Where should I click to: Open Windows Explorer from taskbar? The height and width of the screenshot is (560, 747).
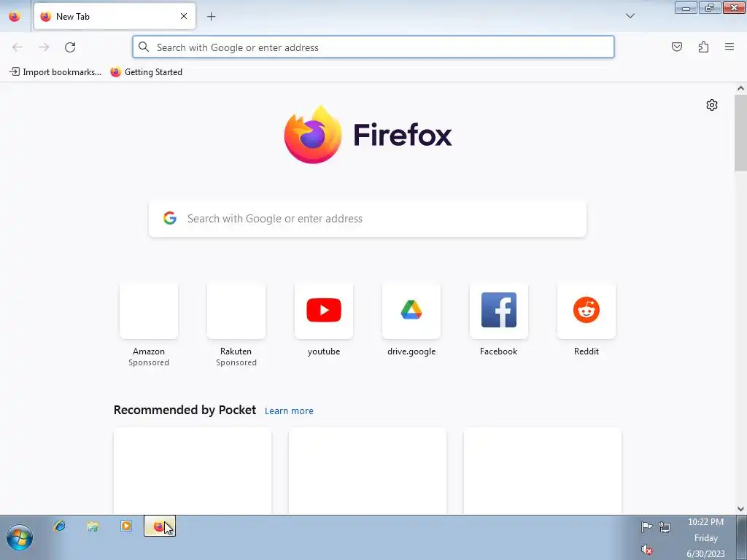tap(93, 526)
